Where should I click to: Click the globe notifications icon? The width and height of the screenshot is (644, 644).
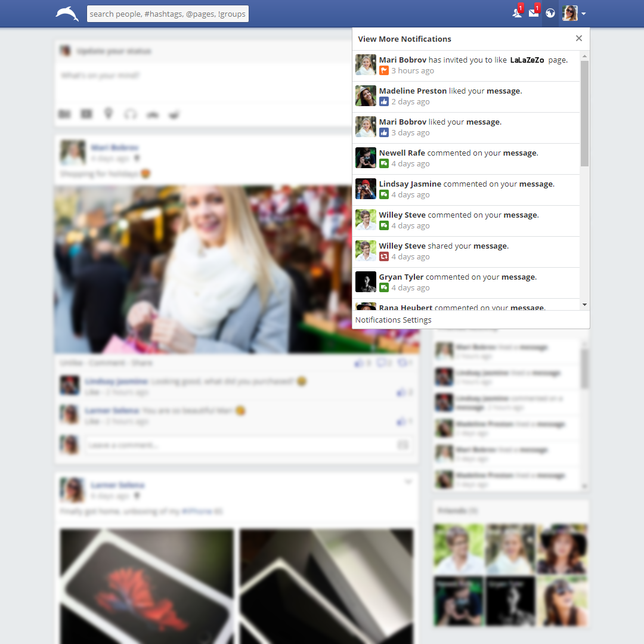pyautogui.click(x=550, y=13)
